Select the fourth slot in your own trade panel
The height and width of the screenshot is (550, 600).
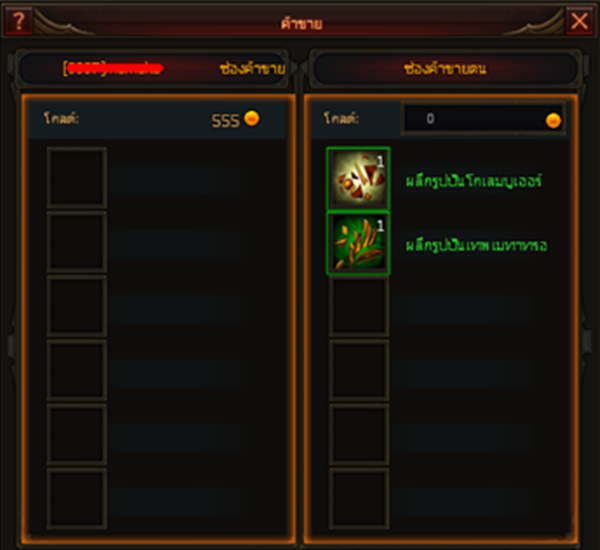pos(359,370)
